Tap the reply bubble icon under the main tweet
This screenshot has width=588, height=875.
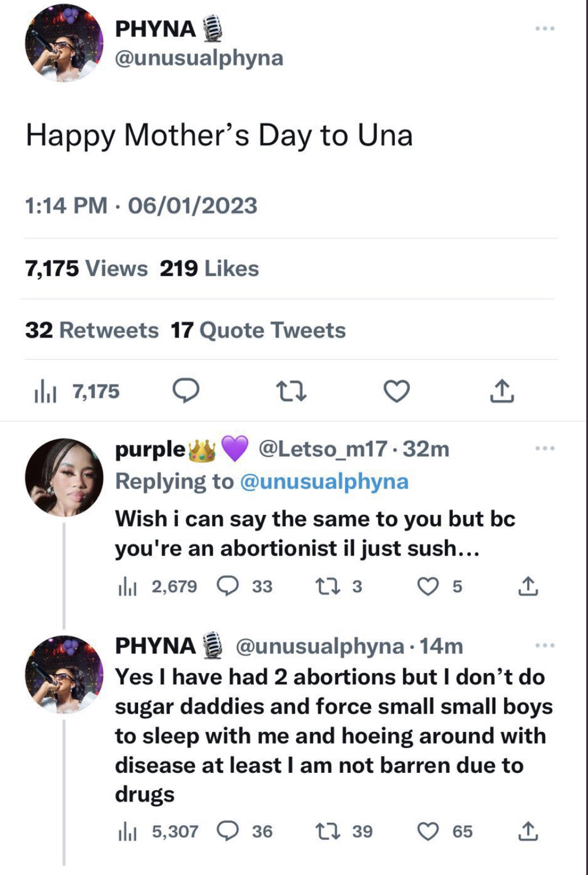(x=186, y=391)
